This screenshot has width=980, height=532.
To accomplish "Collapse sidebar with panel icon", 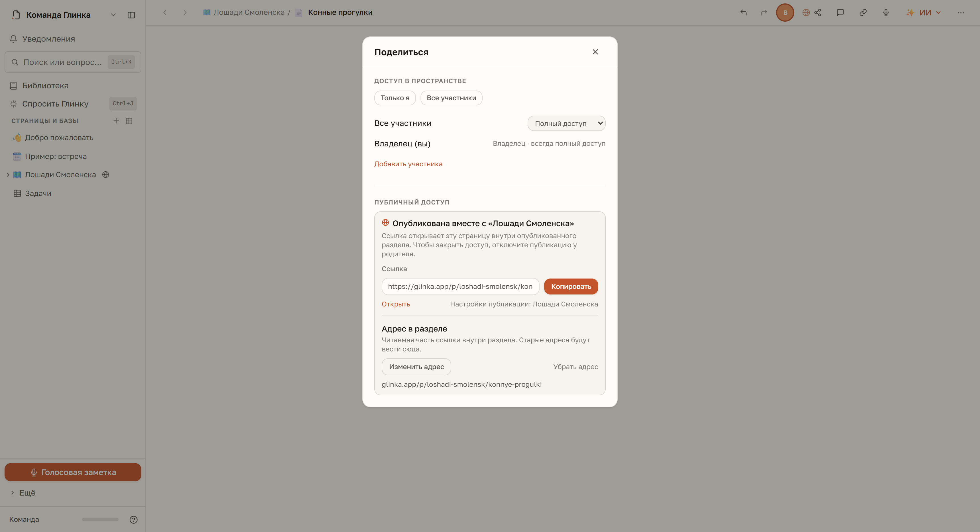I will point(131,15).
